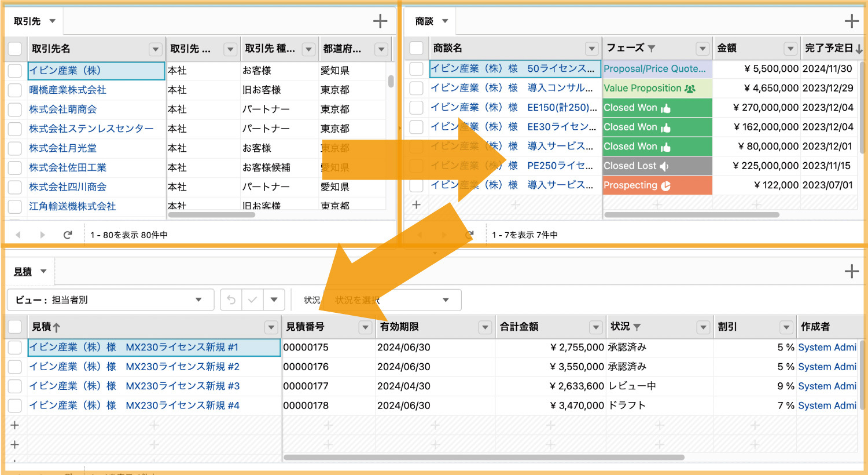Click the 株式会社佐田工業 account link

[x=68, y=167]
